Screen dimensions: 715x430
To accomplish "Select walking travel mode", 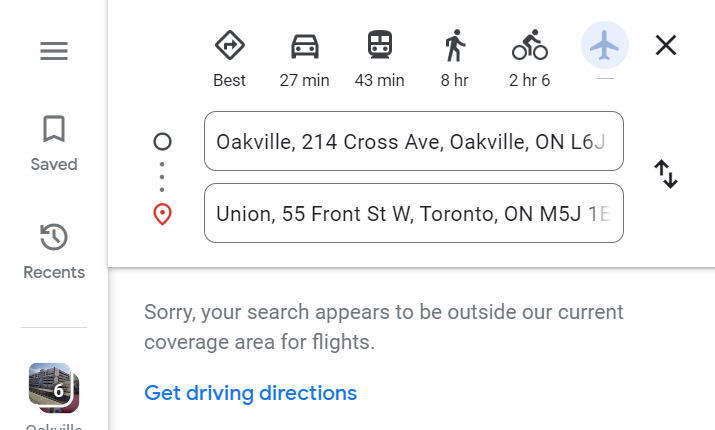I will [x=454, y=45].
